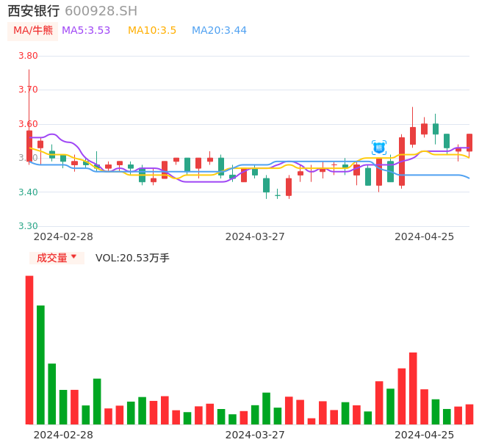
Task: Click 2024-02-28 date label under the candlestick chart
Action: click(63, 236)
